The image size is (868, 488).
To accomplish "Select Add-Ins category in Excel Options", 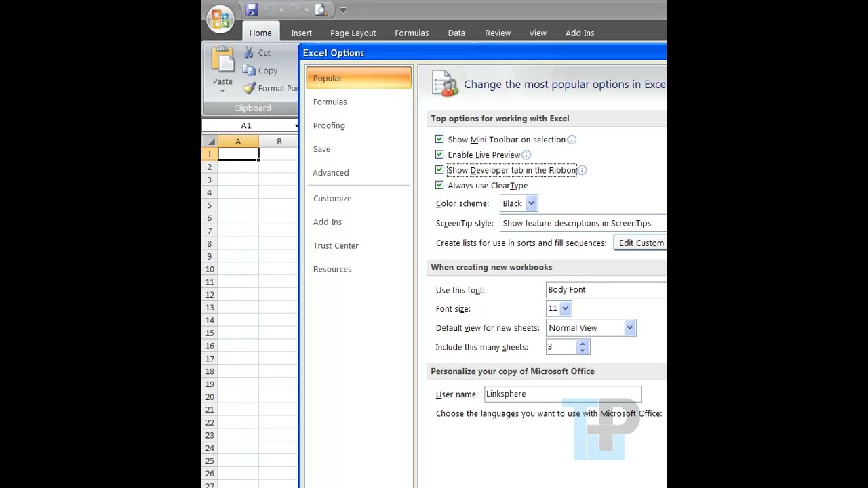I will (359, 222).
